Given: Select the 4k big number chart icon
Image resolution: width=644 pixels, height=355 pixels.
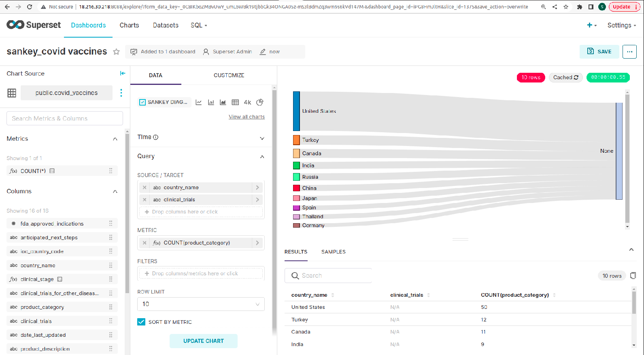Looking at the screenshot, I should tap(247, 102).
